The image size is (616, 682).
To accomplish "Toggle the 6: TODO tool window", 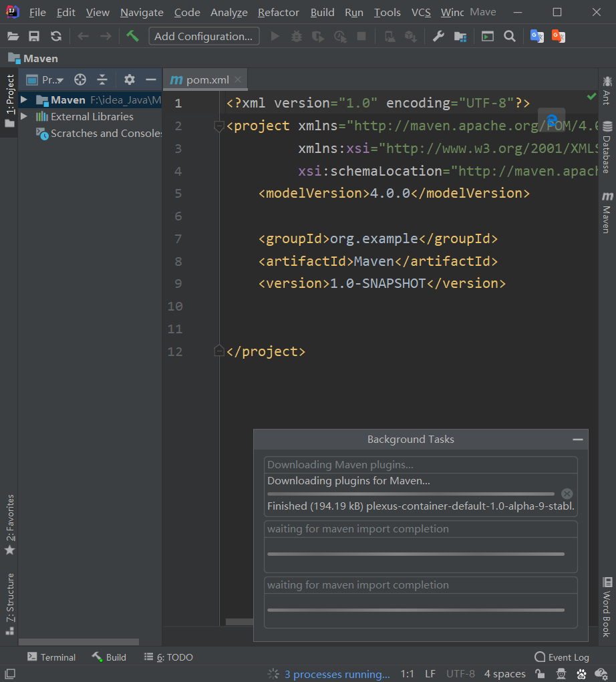I will point(169,657).
